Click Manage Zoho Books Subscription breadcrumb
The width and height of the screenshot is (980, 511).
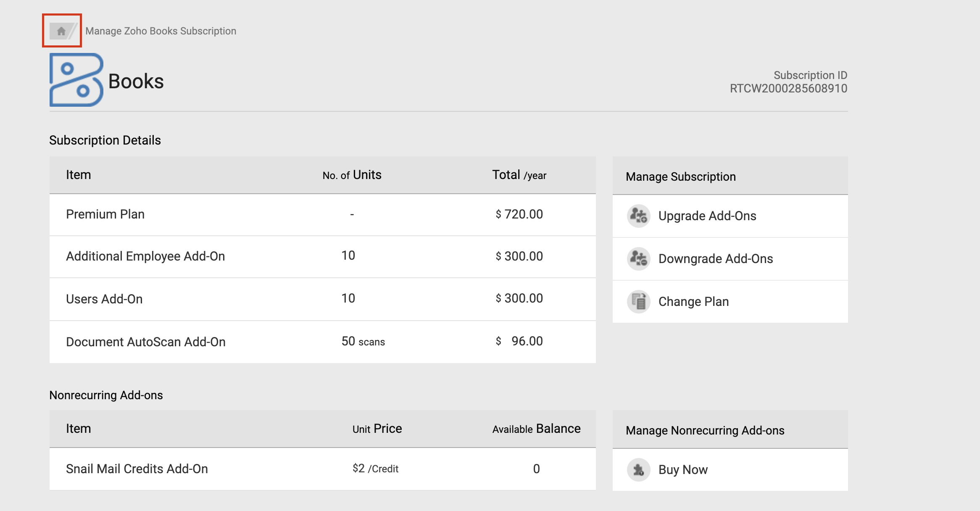pos(161,31)
